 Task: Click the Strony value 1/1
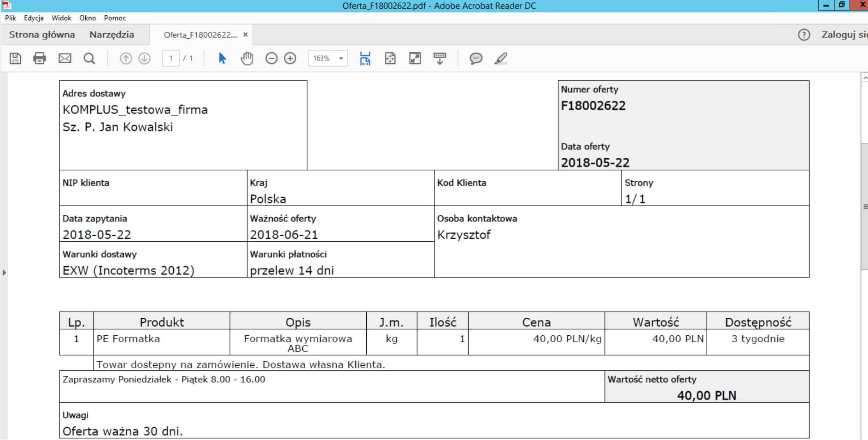point(635,199)
